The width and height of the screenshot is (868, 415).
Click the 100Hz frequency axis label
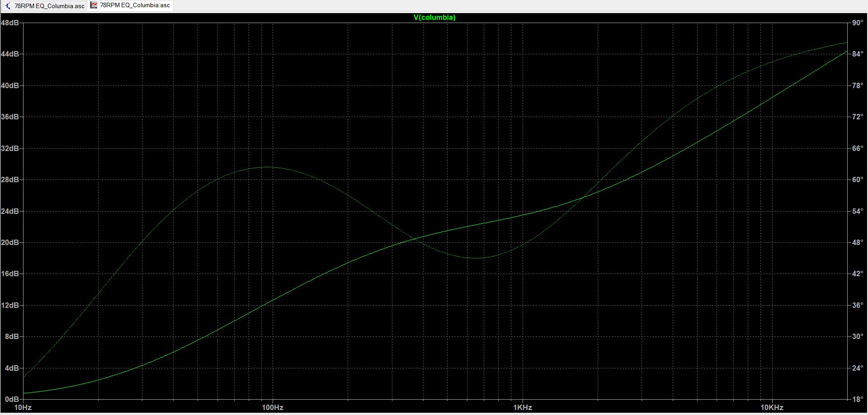(x=273, y=407)
